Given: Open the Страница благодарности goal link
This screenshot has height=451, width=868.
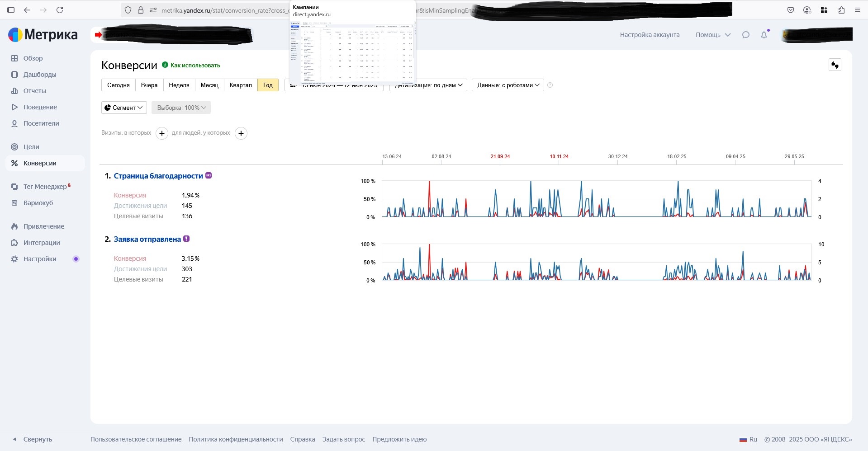Looking at the screenshot, I should coord(158,176).
